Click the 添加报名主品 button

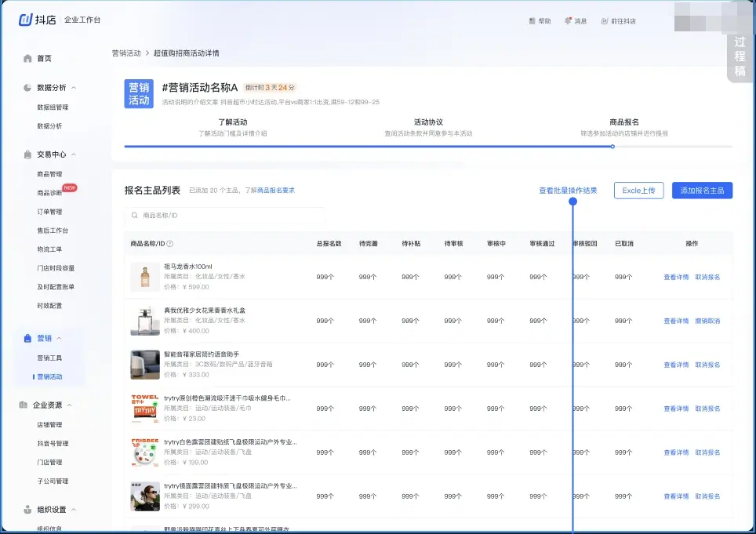pyautogui.click(x=702, y=191)
